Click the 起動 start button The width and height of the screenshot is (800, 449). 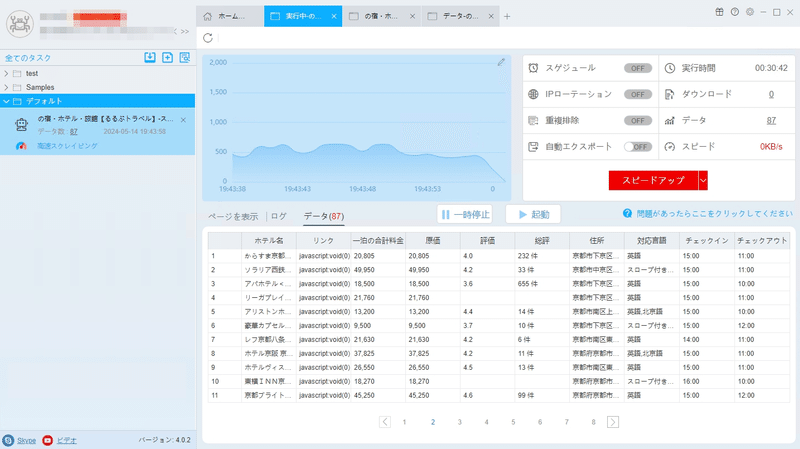tap(533, 214)
